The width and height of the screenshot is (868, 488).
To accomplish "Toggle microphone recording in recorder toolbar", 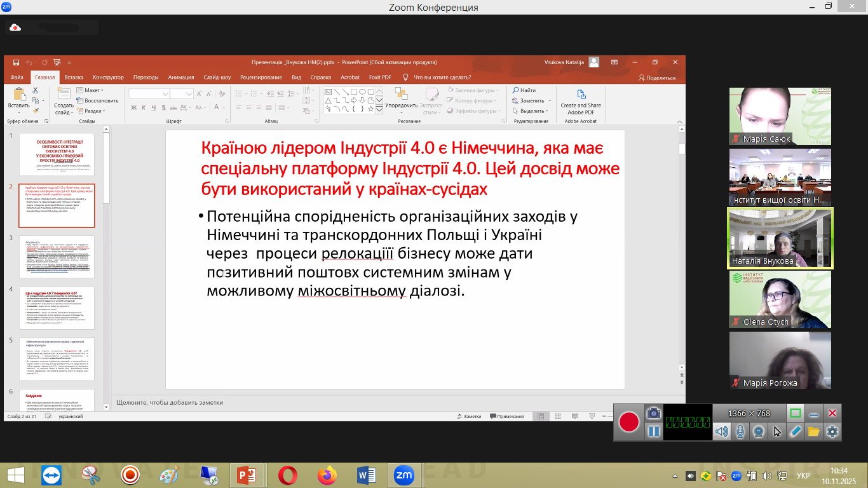I will (740, 432).
